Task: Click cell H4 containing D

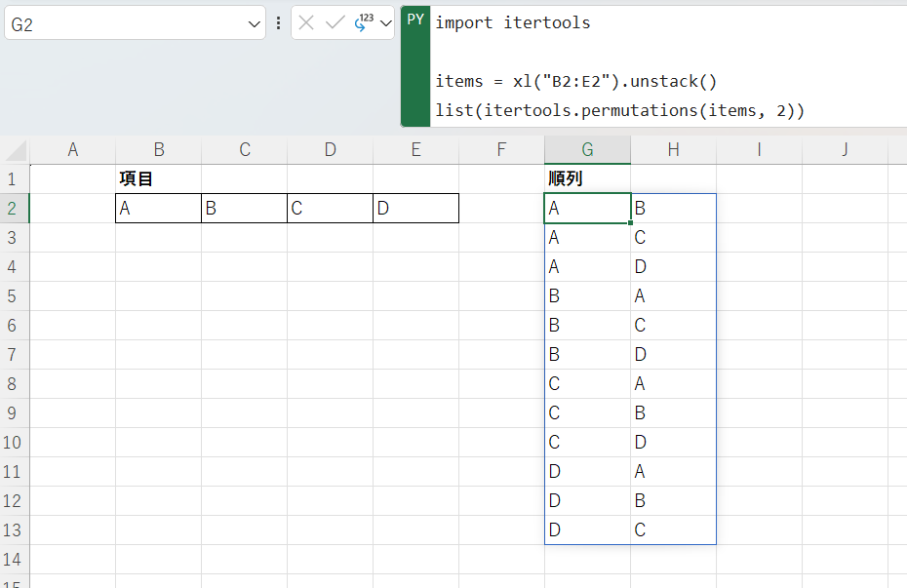Action: click(673, 266)
